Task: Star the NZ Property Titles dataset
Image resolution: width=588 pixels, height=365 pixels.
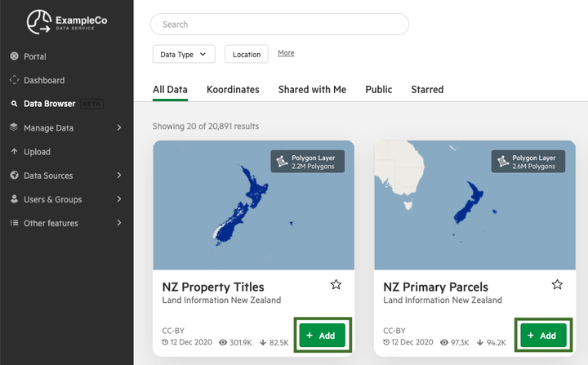Action: pyautogui.click(x=336, y=285)
